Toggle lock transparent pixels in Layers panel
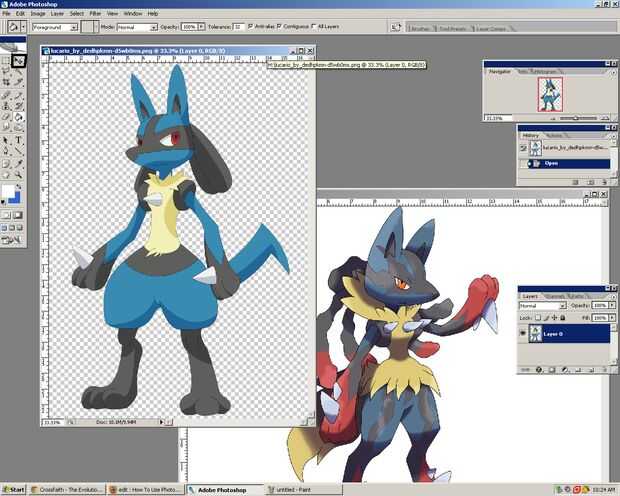The image size is (620, 496). coord(538,317)
